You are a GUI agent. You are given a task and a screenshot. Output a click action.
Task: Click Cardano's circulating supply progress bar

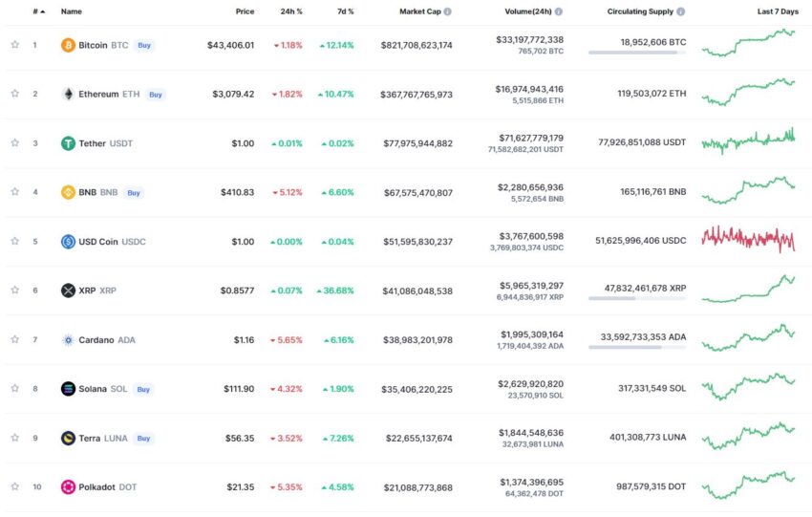[x=637, y=347]
